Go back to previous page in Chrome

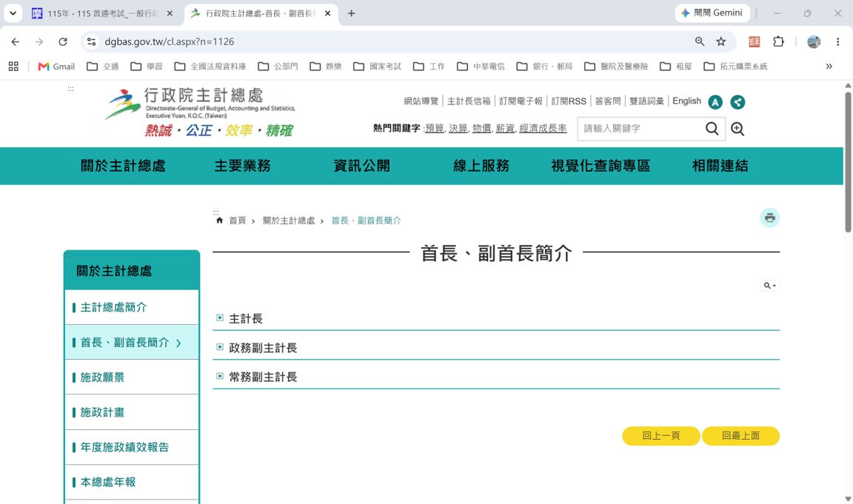click(x=16, y=42)
